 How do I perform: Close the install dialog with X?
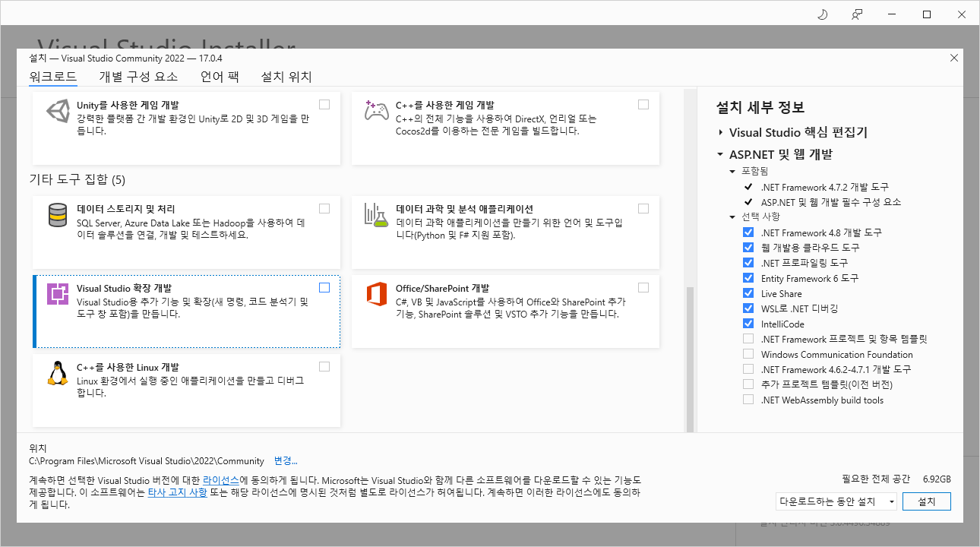pyautogui.click(x=954, y=58)
